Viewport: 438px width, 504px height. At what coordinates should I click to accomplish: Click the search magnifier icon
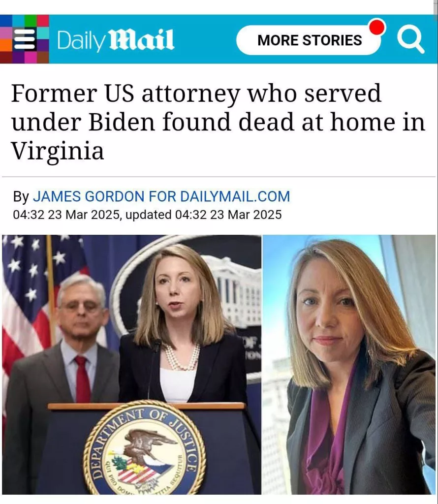click(x=410, y=39)
